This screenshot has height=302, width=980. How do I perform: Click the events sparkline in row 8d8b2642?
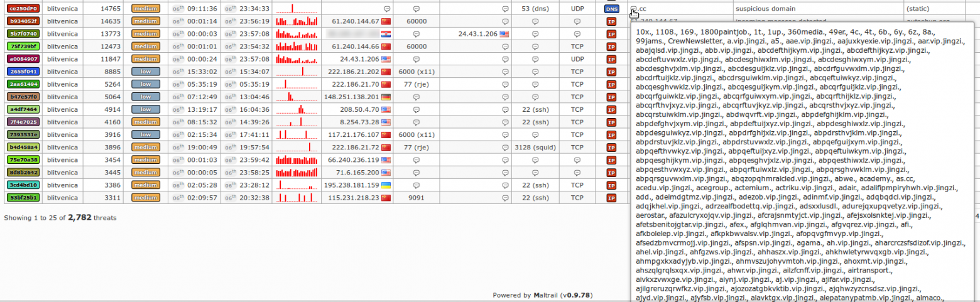pyautogui.click(x=297, y=172)
